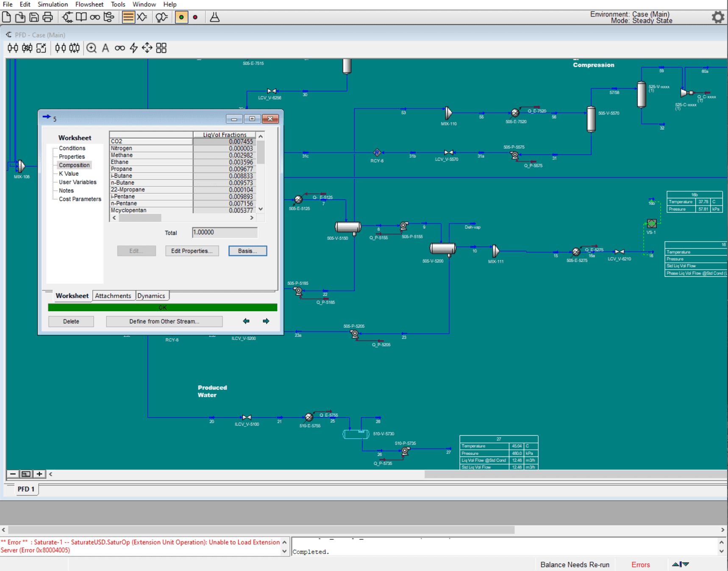This screenshot has width=728, height=571.
Task: Click the Print icon in toolbar
Action: coord(48,17)
